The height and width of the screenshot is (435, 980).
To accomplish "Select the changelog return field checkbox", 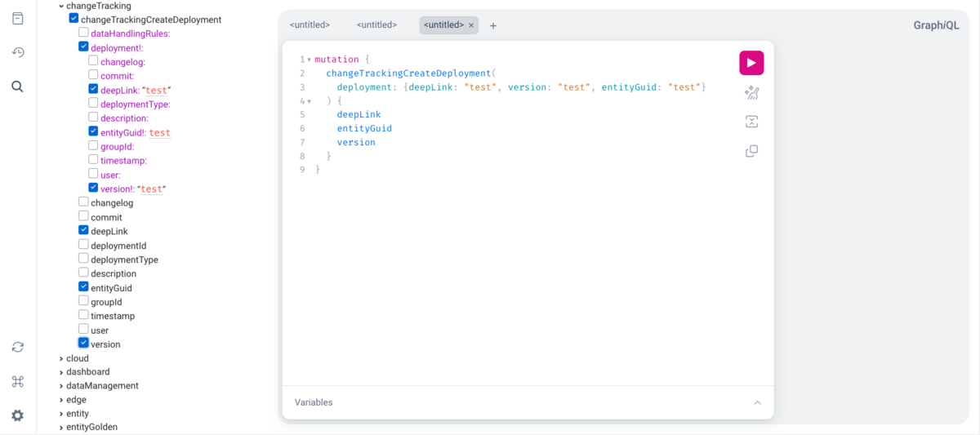I will tap(83, 202).
